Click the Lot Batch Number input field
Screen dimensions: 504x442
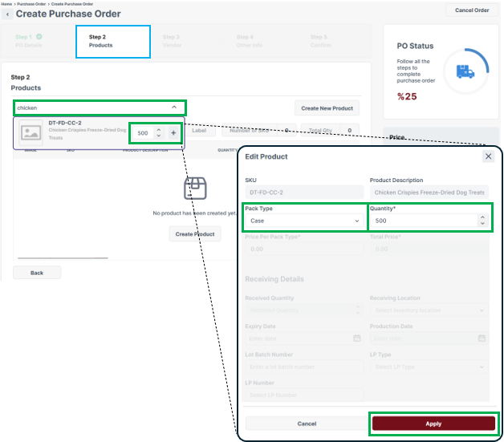303,367
